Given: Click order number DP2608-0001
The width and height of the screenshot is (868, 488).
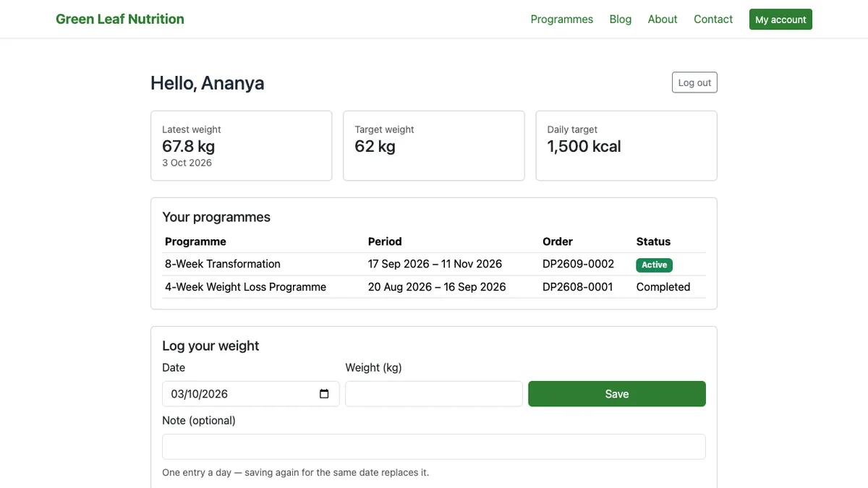Looking at the screenshot, I should (x=578, y=287).
